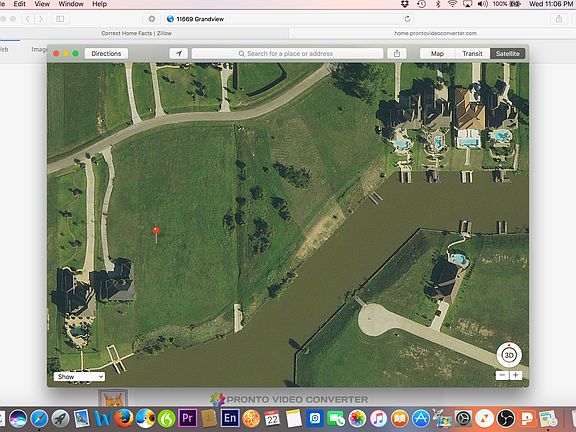The image size is (576, 432).
Task: Open Siri from the Dock
Action: (18, 418)
